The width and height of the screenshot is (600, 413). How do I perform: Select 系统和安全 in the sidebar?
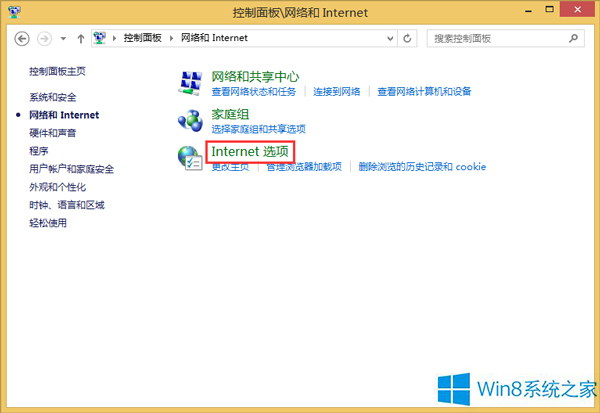tap(53, 97)
